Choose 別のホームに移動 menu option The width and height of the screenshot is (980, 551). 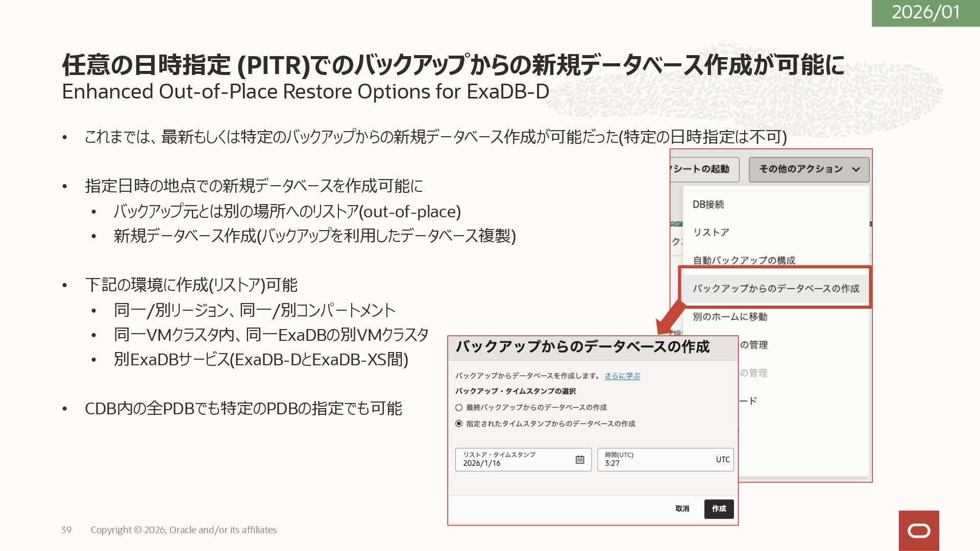[730, 317]
